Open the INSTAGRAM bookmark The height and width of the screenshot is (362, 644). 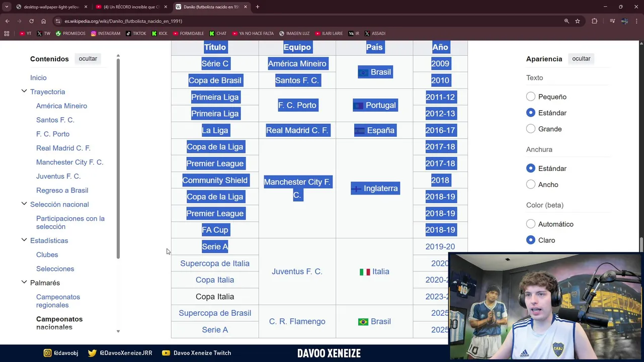coord(106,34)
